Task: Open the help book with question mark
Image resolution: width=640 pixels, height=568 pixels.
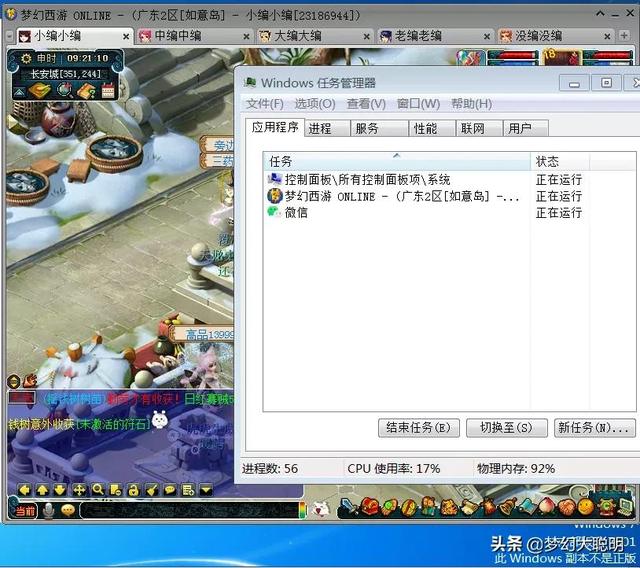Action: (x=87, y=91)
